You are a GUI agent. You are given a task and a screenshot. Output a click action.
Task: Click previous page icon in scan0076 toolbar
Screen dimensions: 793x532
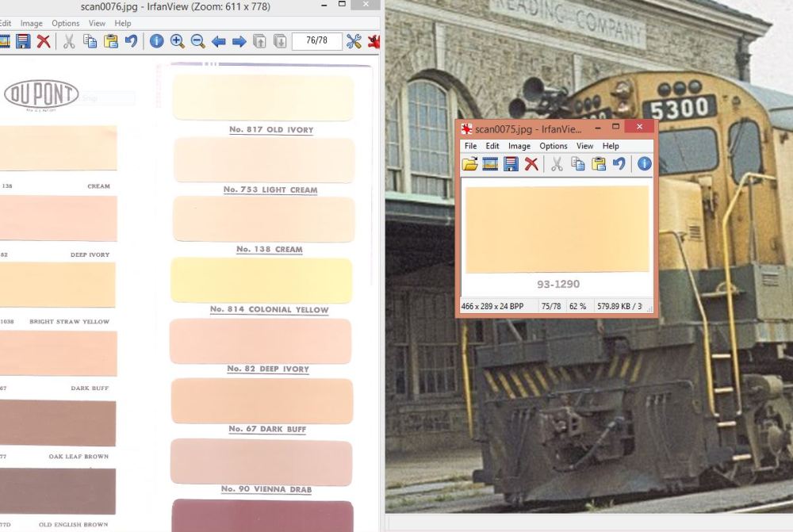click(259, 41)
